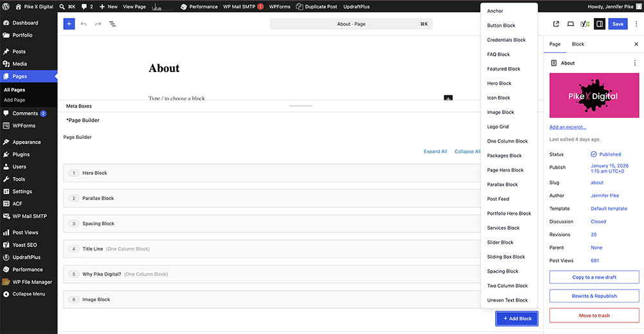
Task: Click Add an excerpt link
Action: pos(567,127)
